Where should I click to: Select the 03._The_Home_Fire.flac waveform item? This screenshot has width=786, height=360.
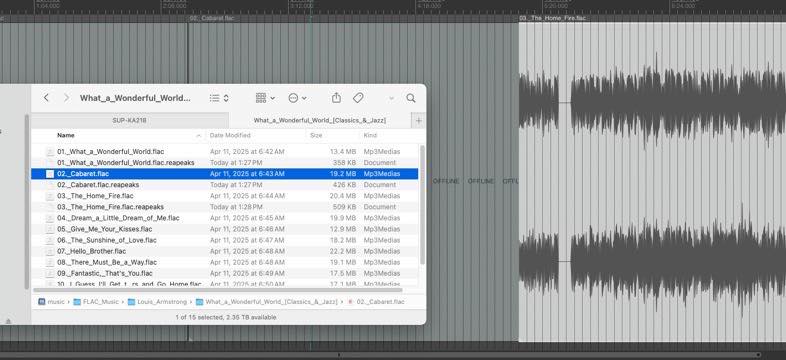[652, 182]
